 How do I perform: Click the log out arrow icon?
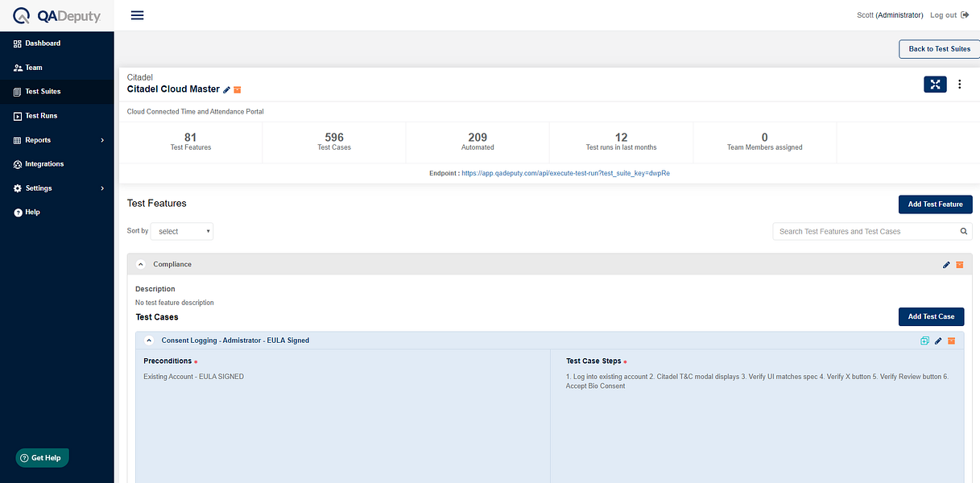(965, 15)
